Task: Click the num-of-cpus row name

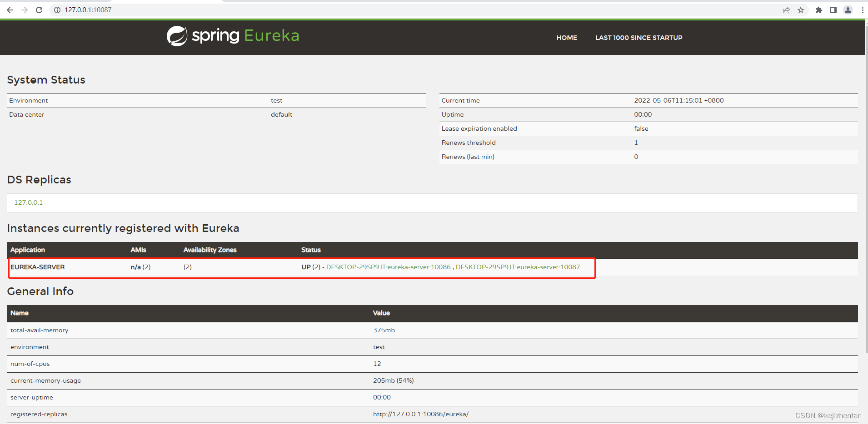Action: tap(30, 364)
